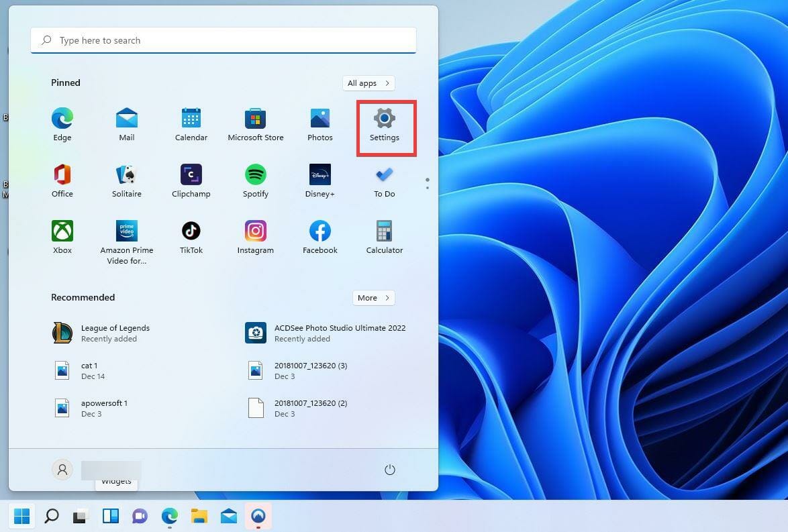
Task: Open the Calculator app
Action: [x=385, y=237]
